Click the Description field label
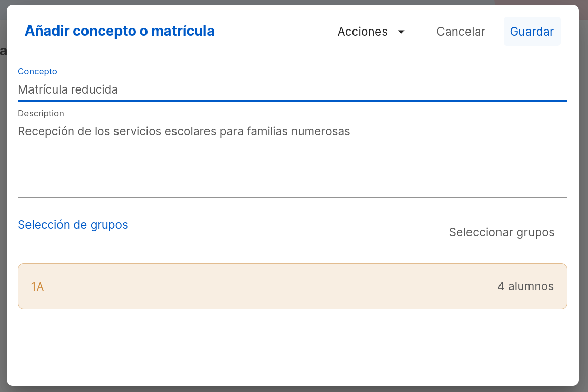Image resolution: width=588 pixels, height=392 pixels. (x=41, y=113)
